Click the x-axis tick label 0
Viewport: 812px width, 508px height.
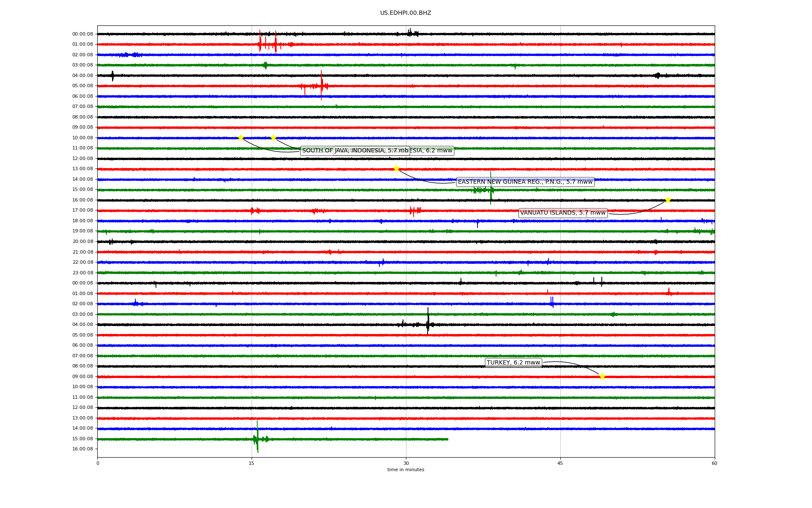98,463
